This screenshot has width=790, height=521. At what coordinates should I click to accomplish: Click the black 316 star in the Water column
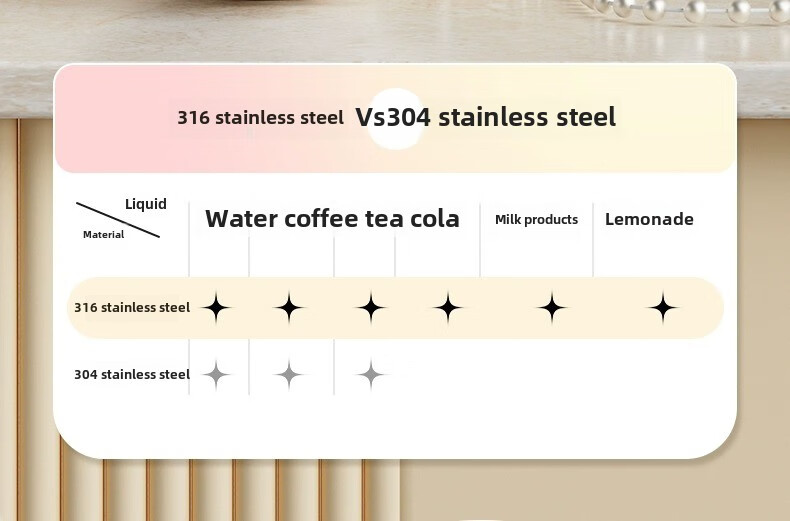(x=216, y=308)
